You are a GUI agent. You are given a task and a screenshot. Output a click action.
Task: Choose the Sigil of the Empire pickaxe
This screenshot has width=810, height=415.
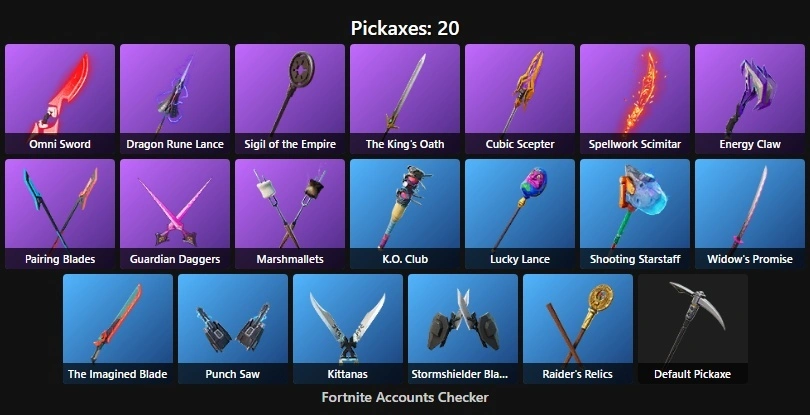290,99
